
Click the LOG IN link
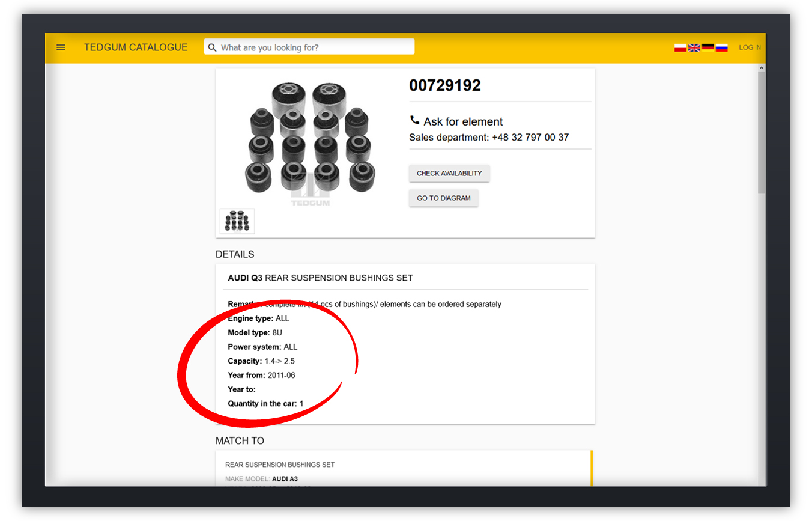click(750, 47)
